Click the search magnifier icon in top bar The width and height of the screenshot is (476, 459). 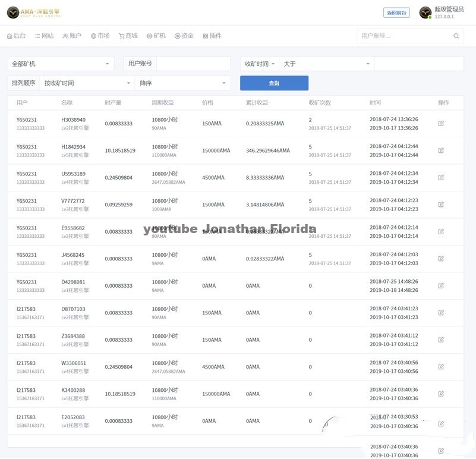[x=456, y=36]
